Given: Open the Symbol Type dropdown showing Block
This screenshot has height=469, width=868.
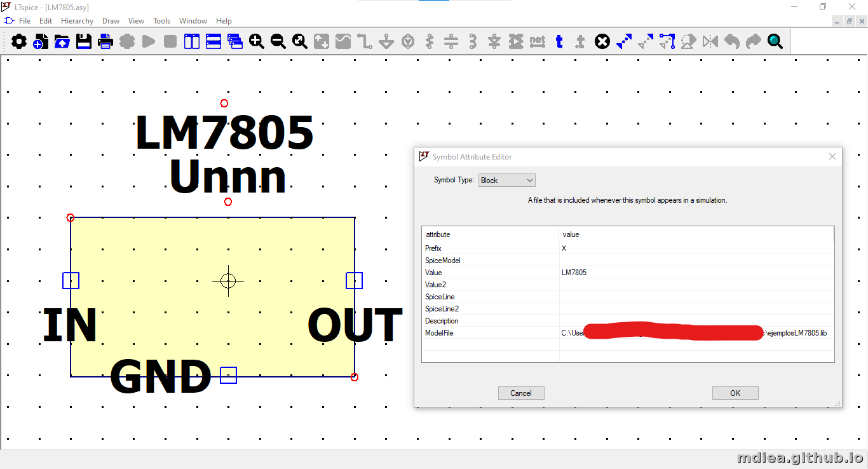Looking at the screenshot, I should pyautogui.click(x=507, y=180).
